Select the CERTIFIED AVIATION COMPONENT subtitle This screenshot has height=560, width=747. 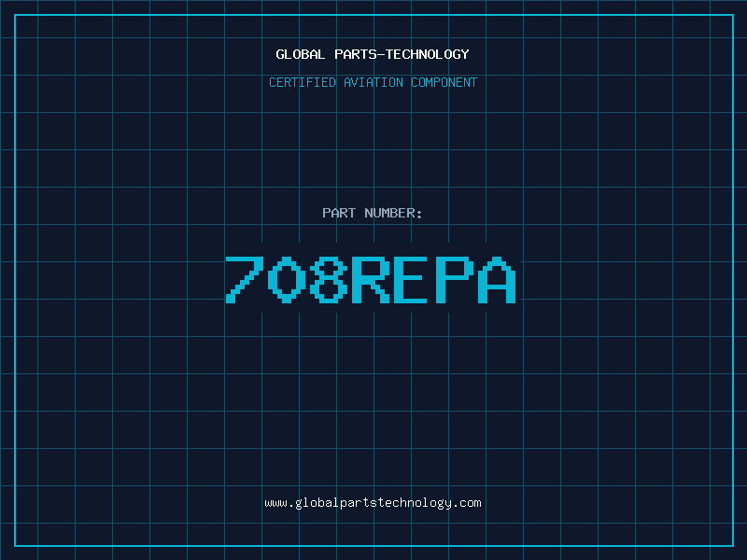point(373,82)
